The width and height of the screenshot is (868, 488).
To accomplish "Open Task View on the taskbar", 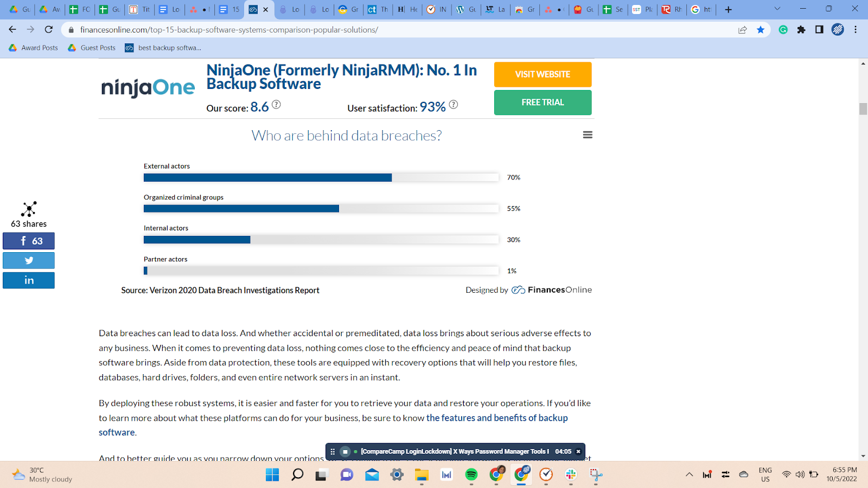I will coord(322,475).
